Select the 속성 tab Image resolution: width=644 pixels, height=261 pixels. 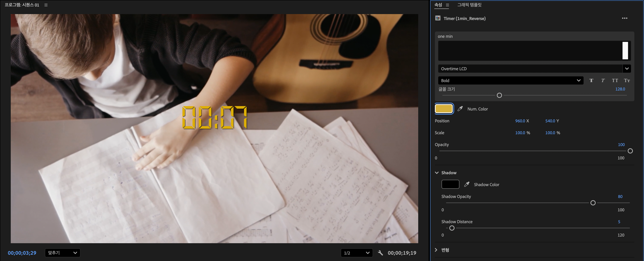click(x=438, y=5)
